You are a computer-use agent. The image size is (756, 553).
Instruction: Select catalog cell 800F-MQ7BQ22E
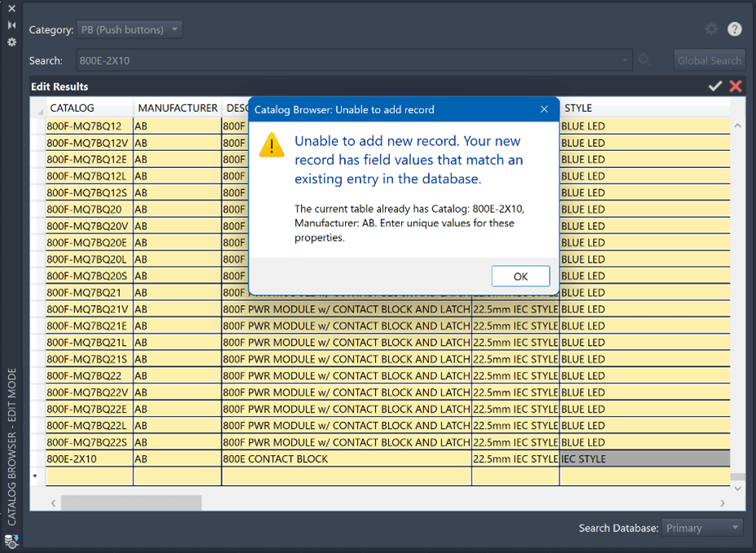tap(90, 409)
